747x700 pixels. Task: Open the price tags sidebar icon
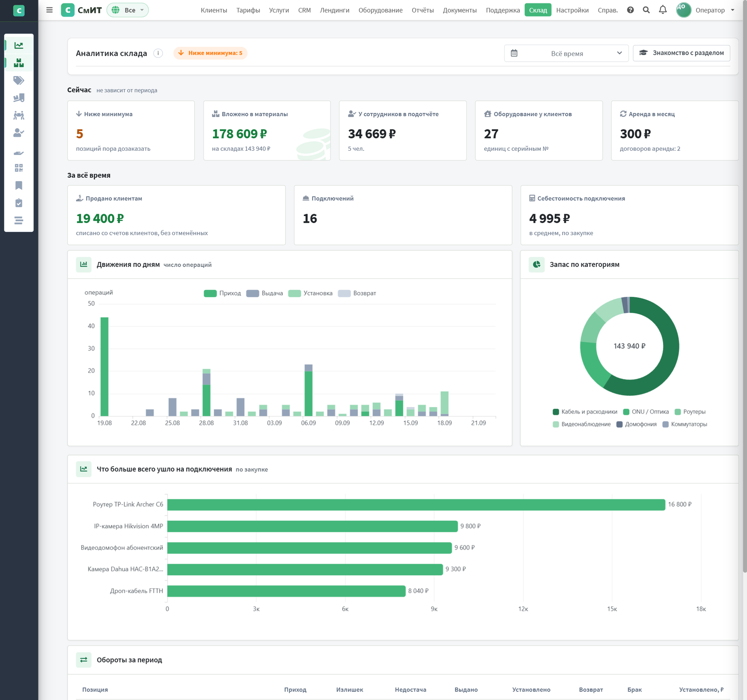(19, 80)
